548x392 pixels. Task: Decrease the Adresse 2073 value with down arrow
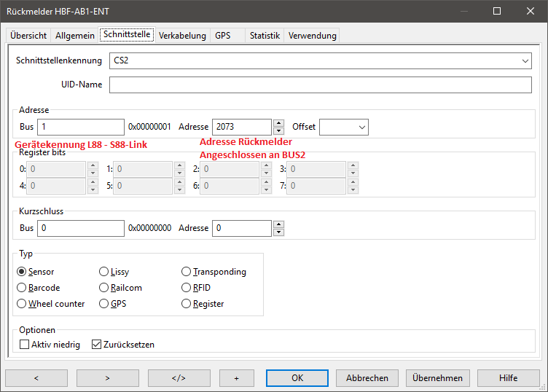click(x=278, y=131)
